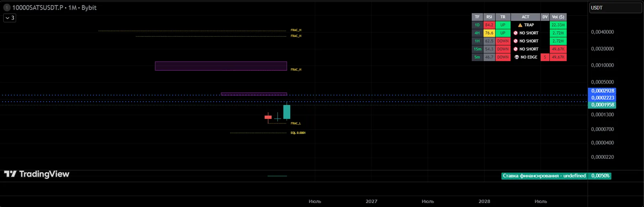Click the RSI value 54.3
This screenshot has width=644, height=207.
coord(489,49)
